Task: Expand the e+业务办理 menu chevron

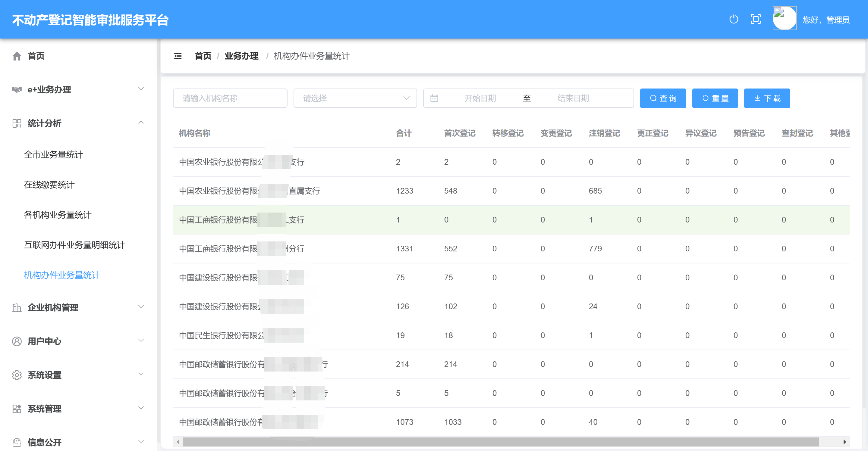Action: (x=141, y=89)
